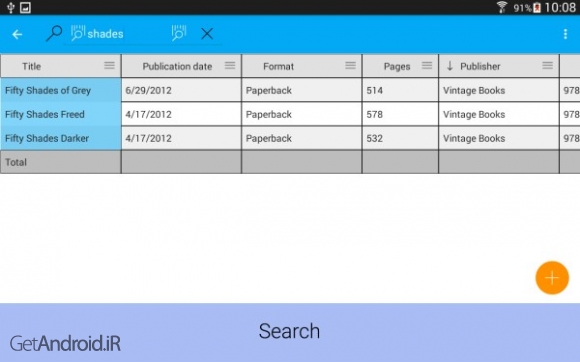Tap the find-previous icon left of 'shades'
The height and width of the screenshot is (362, 580).
(78, 33)
